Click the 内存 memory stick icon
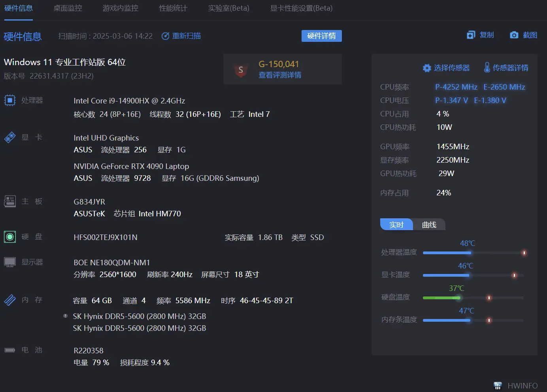547x392 pixels. (9, 300)
